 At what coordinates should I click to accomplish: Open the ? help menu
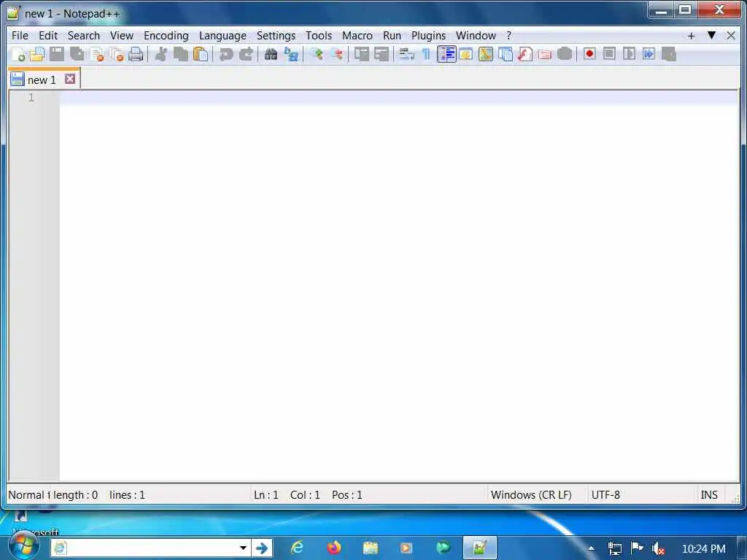tap(508, 36)
